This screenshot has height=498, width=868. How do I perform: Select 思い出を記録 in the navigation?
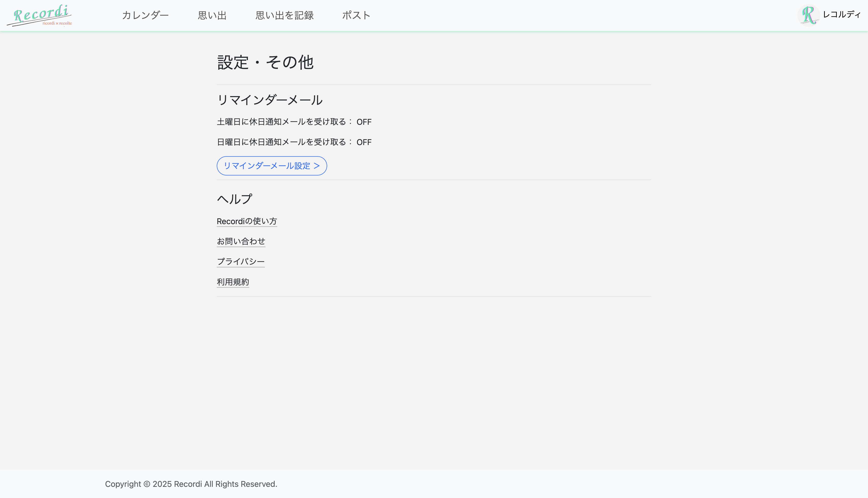point(285,15)
